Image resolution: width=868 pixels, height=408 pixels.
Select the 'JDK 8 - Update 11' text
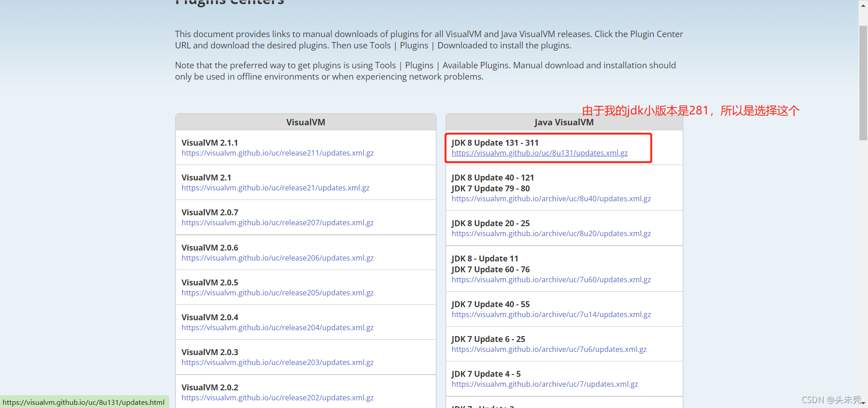[x=485, y=258]
